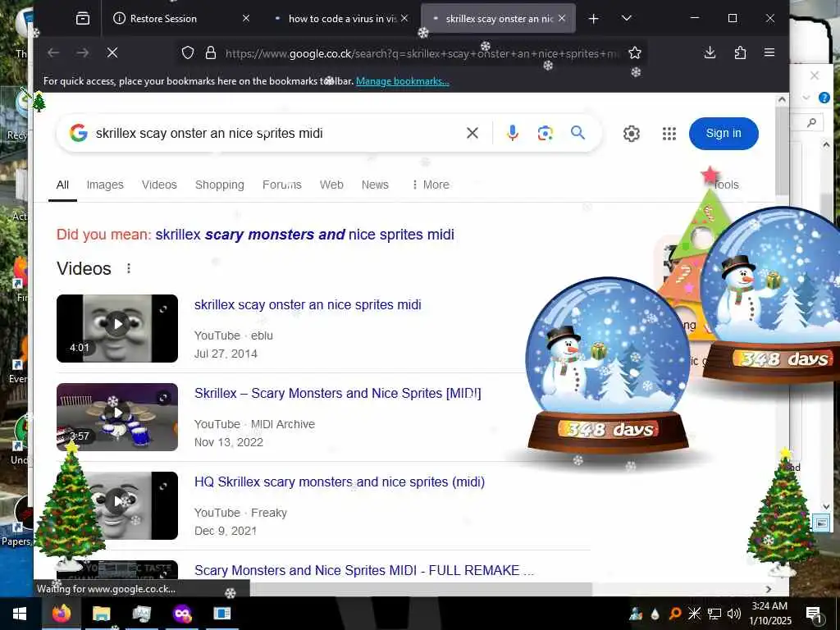This screenshot has width=840, height=630.
Task: Open the Extensions puzzle icon
Action: pyautogui.click(x=740, y=52)
